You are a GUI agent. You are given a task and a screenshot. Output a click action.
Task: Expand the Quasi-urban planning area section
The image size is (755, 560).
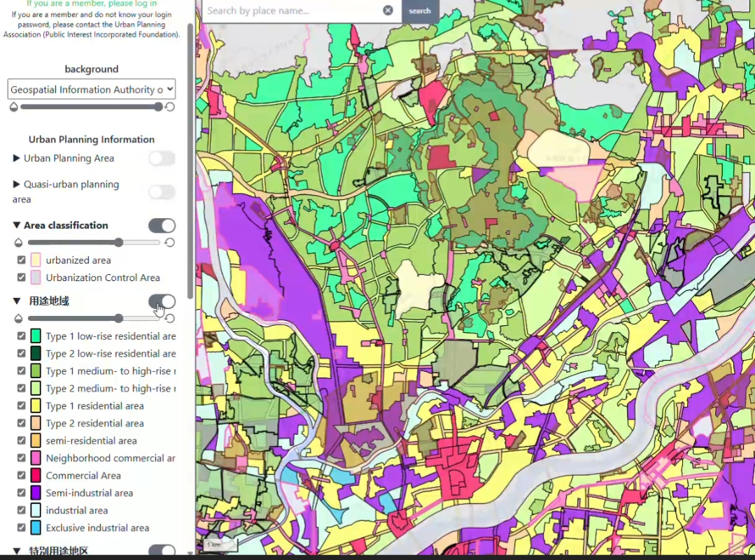[x=17, y=185]
